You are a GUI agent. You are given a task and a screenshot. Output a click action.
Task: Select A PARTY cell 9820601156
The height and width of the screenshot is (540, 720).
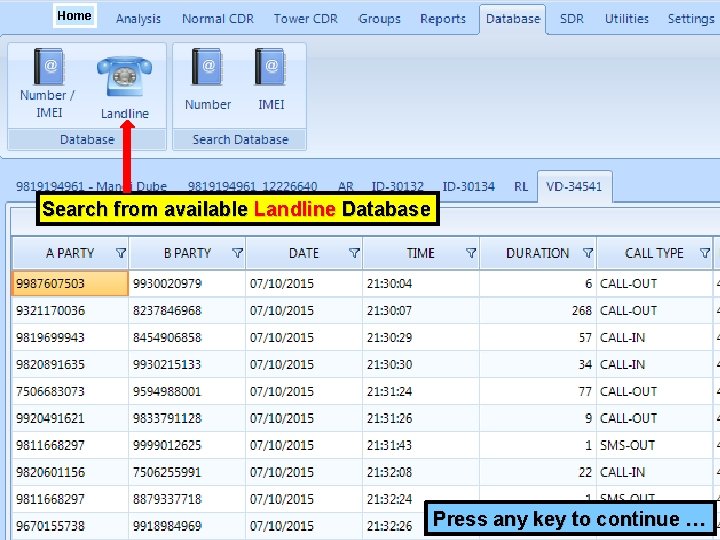[70, 472]
